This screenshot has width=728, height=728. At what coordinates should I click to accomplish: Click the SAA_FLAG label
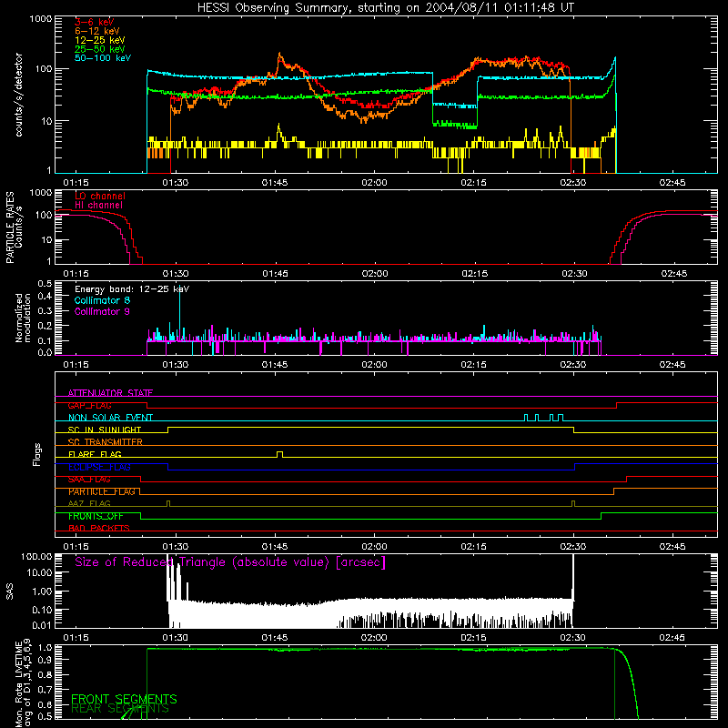89,480
